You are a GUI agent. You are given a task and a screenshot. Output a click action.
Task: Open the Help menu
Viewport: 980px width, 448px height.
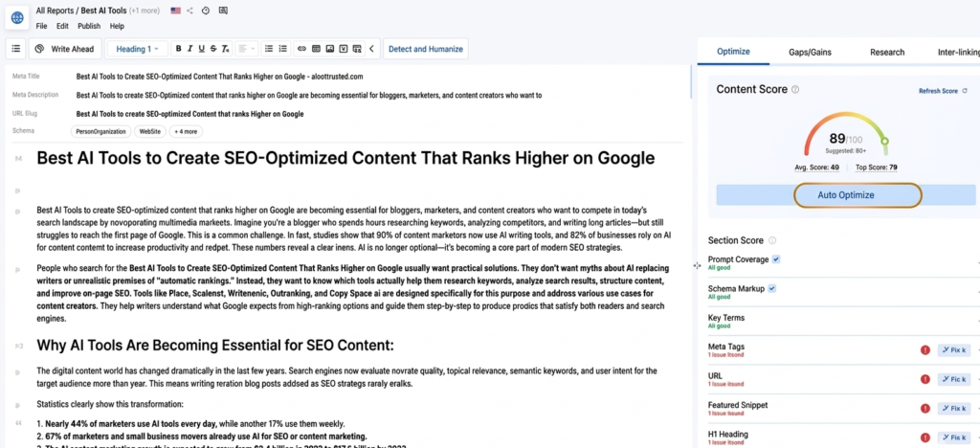click(117, 26)
